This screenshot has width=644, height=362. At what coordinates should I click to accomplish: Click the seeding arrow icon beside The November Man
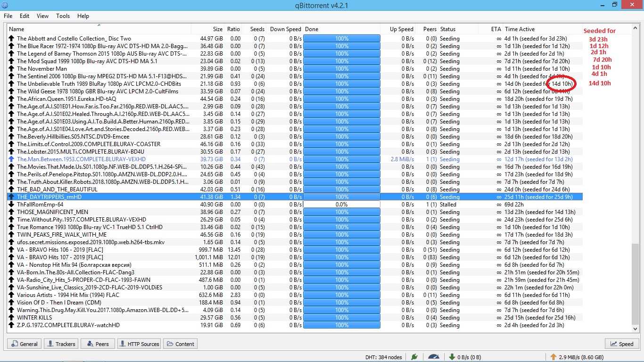[12, 69]
